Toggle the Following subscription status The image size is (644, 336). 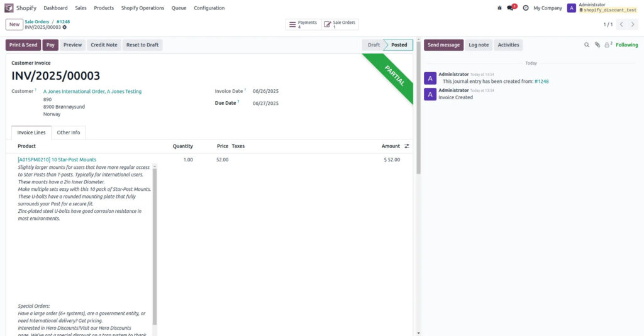click(626, 45)
